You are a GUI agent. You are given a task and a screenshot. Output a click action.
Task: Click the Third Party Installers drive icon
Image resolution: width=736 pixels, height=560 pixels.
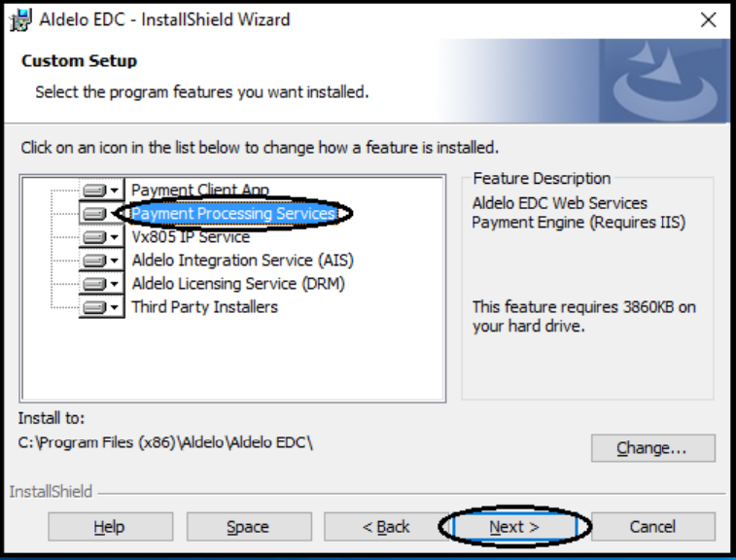point(94,307)
